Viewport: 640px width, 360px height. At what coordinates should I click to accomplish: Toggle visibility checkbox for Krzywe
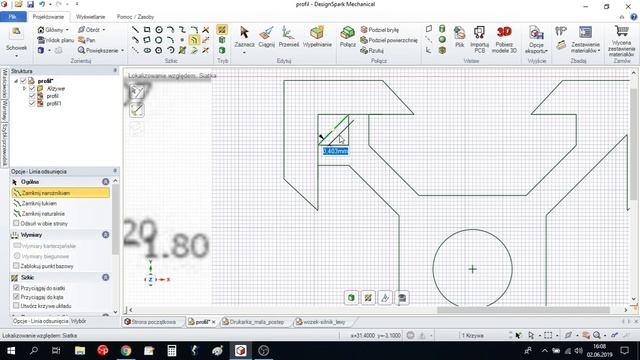(x=32, y=89)
